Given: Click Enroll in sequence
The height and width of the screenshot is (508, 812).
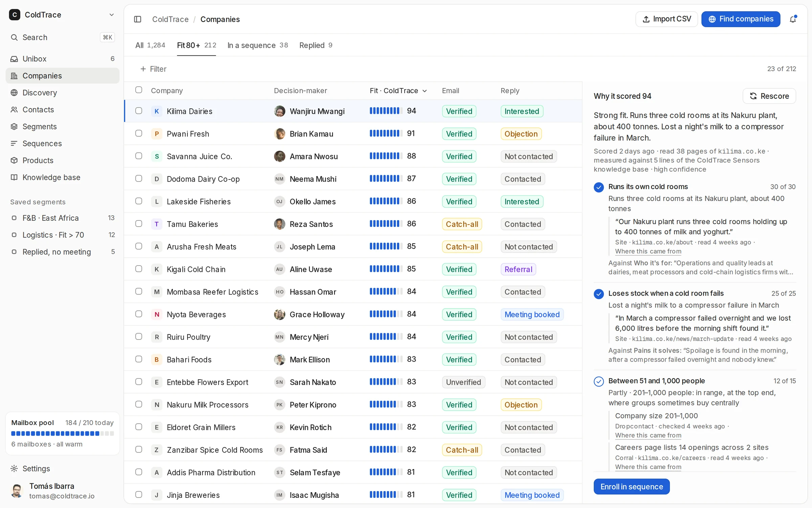Looking at the screenshot, I should [x=632, y=487].
